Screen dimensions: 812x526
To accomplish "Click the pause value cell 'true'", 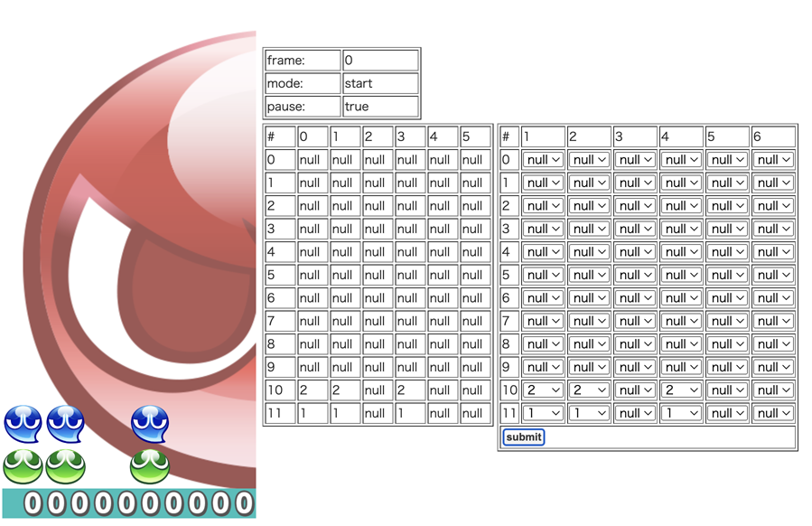I will point(380,107).
